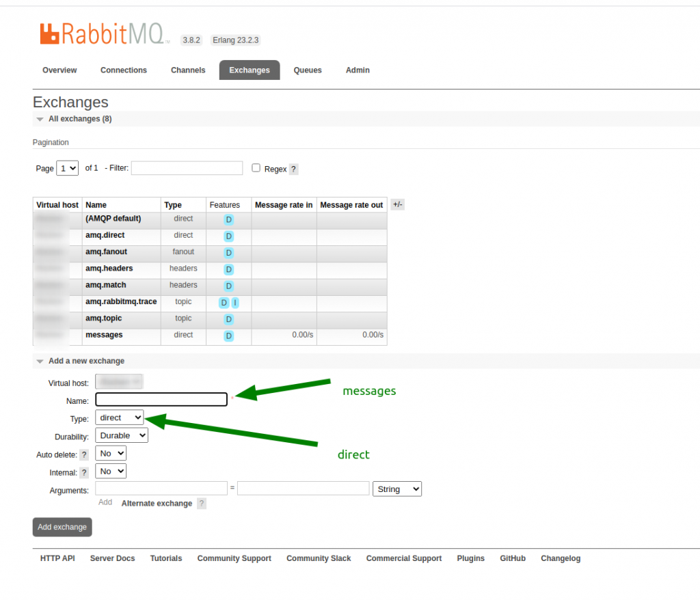Open the argument type String dropdown

tap(397, 489)
